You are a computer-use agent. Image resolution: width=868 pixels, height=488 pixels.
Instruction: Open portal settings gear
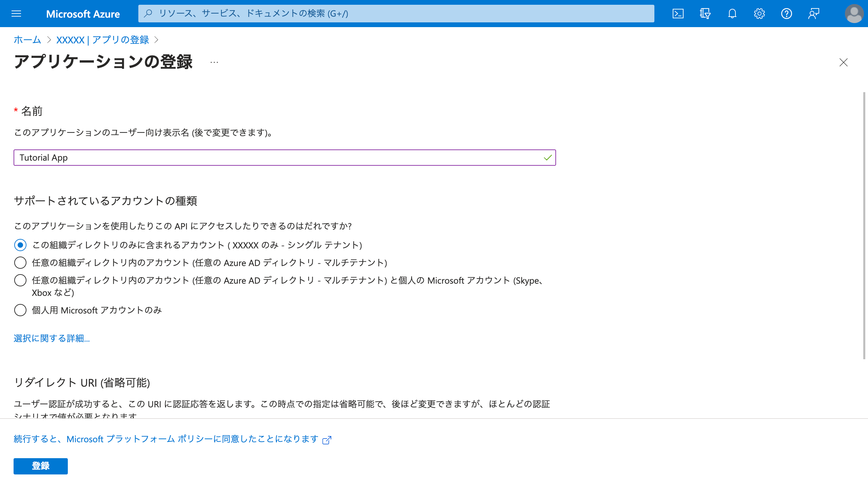coord(759,14)
